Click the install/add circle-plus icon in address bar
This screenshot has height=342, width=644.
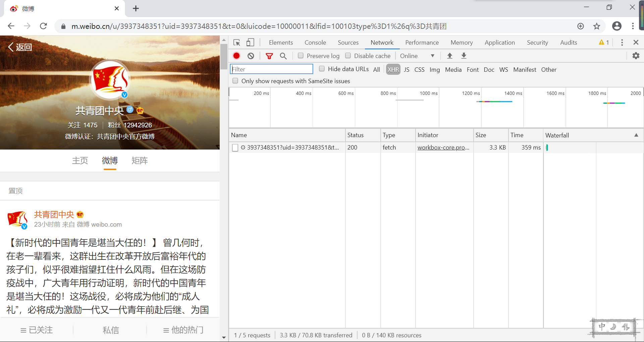581,26
